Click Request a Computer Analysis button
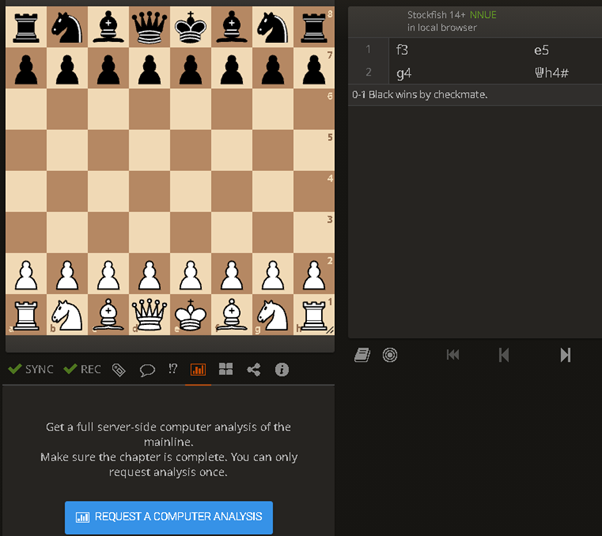 pos(169,517)
